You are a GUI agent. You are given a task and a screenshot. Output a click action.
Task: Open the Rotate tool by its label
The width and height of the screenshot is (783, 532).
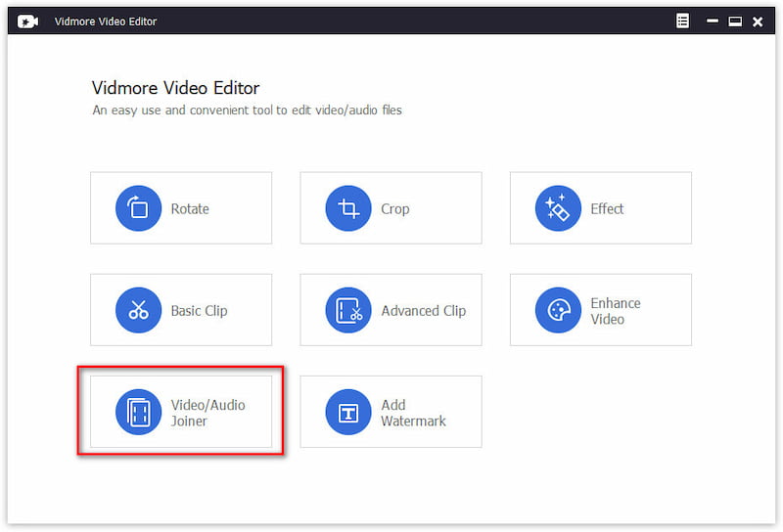click(190, 208)
